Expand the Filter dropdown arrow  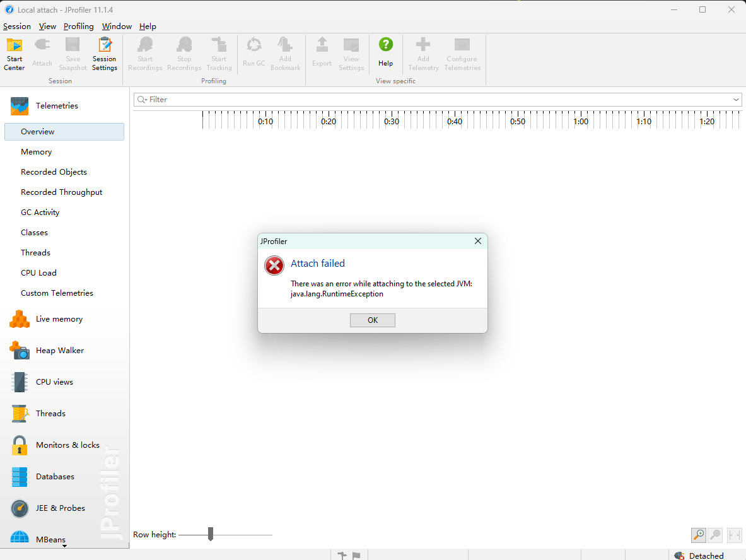736,100
